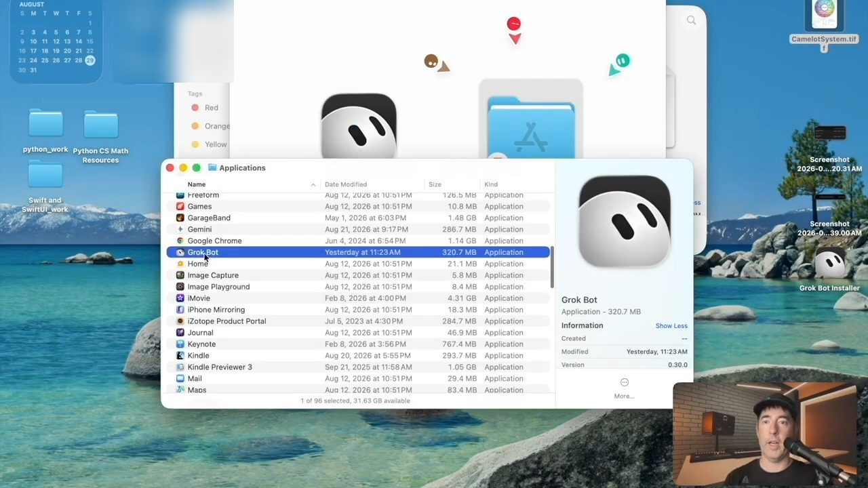Click the Grok Bot icon in list
Viewport: 868px width, 488px height.
[x=180, y=252]
